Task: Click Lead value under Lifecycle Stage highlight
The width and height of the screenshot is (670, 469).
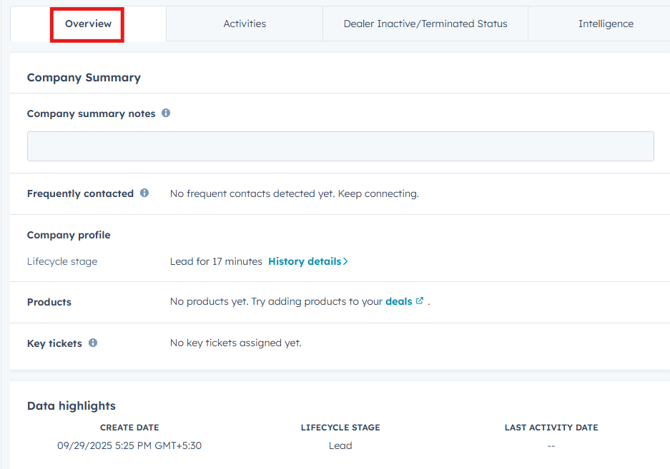Action: tap(340, 445)
